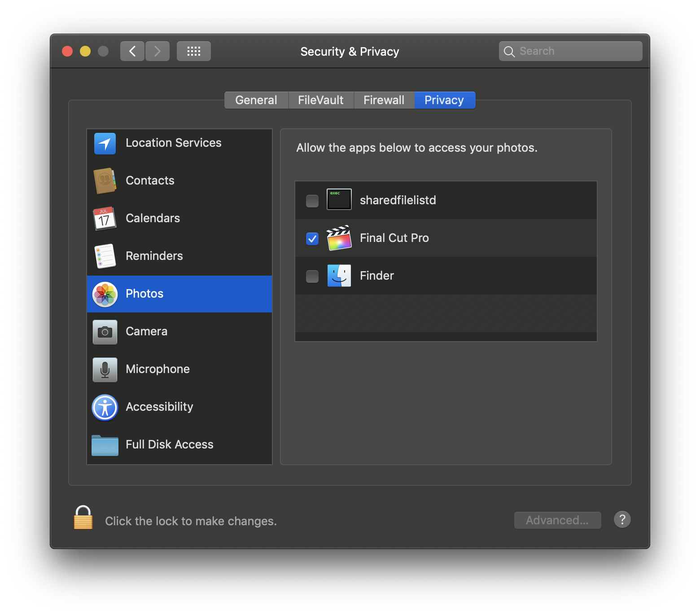
Task: Close the window with red button
Action: tap(67, 51)
